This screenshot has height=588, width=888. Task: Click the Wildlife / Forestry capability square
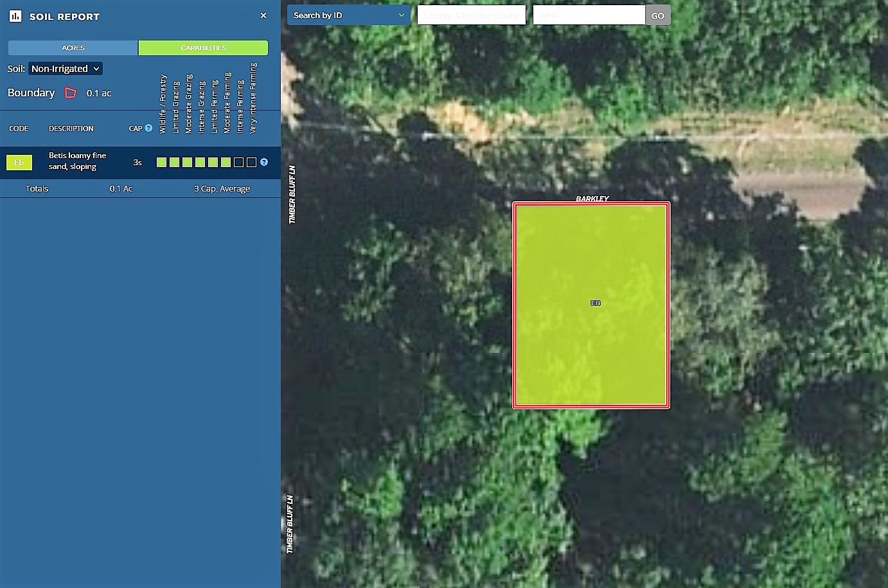coord(162,163)
